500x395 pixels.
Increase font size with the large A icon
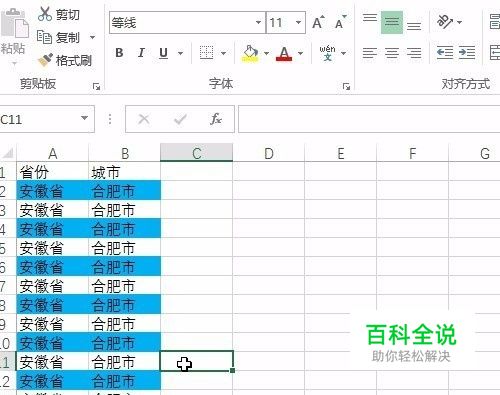318,23
